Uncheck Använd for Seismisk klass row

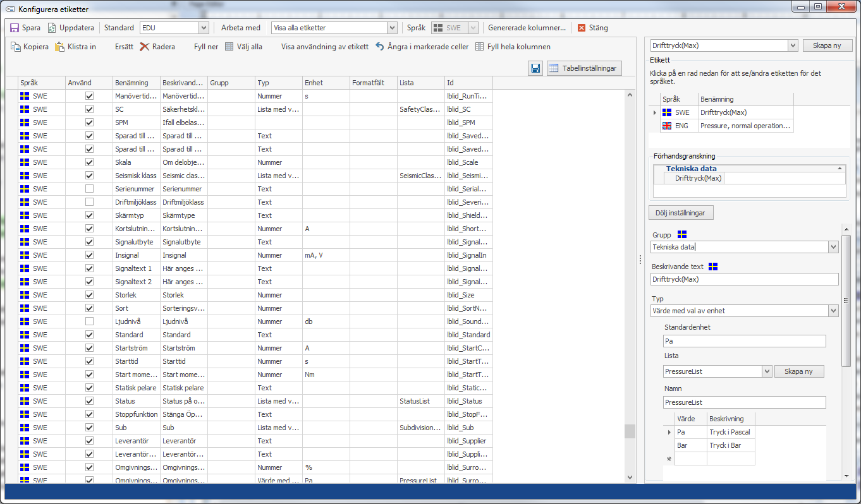pos(89,176)
